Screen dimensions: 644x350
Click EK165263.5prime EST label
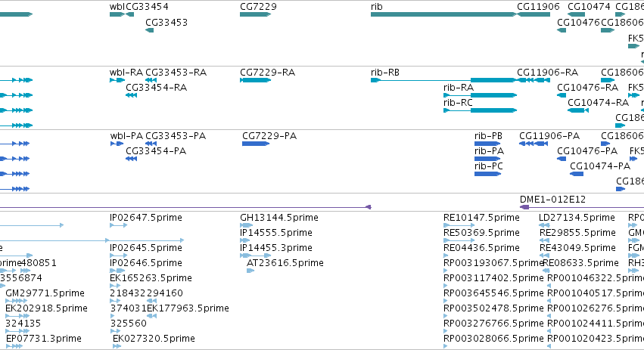pos(151,279)
